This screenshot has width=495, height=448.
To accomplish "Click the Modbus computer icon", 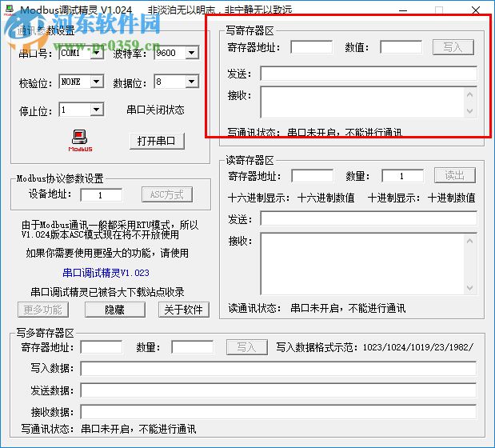I will tap(80, 141).
